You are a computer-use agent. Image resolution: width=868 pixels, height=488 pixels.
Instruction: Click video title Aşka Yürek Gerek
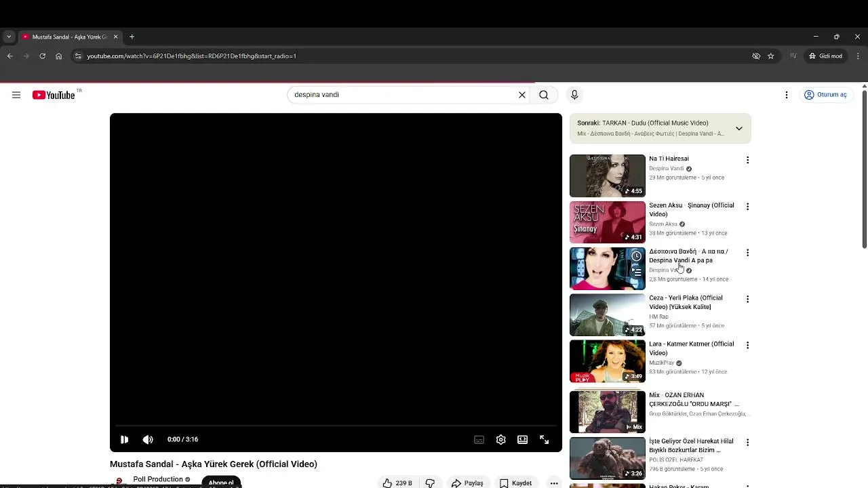214,464
